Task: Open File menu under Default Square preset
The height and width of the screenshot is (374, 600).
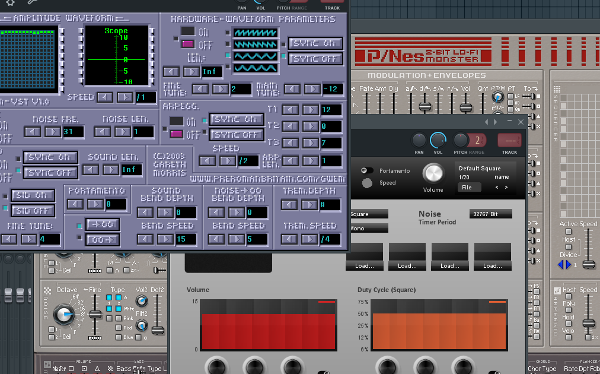Action: point(469,187)
